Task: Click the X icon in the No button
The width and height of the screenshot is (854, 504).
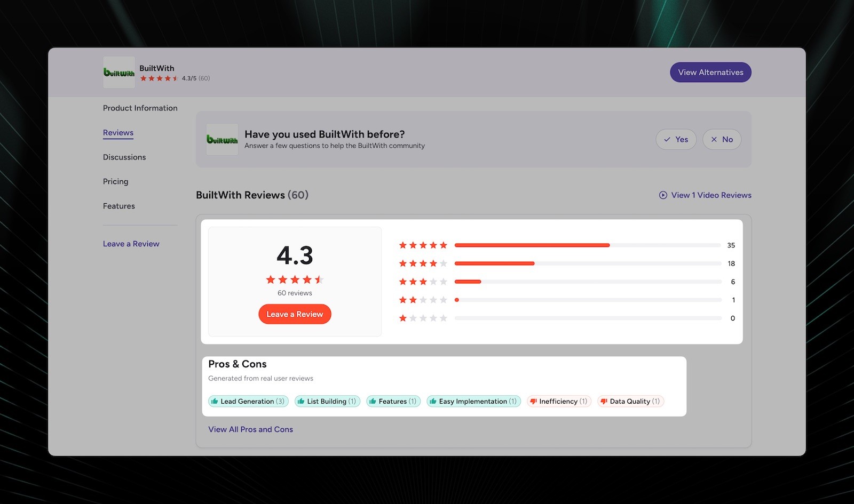Action: tap(714, 139)
